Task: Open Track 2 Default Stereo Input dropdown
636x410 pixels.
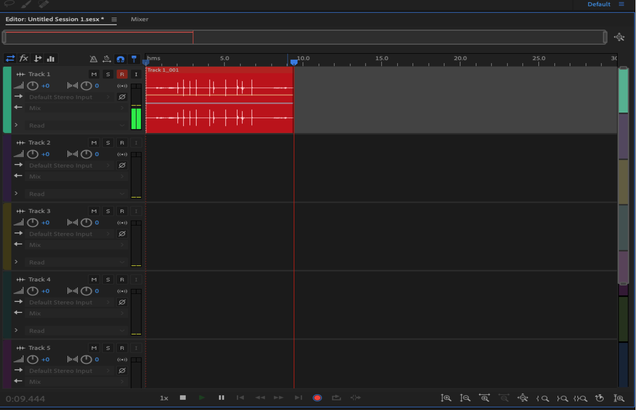Action: tap(69, 166)
